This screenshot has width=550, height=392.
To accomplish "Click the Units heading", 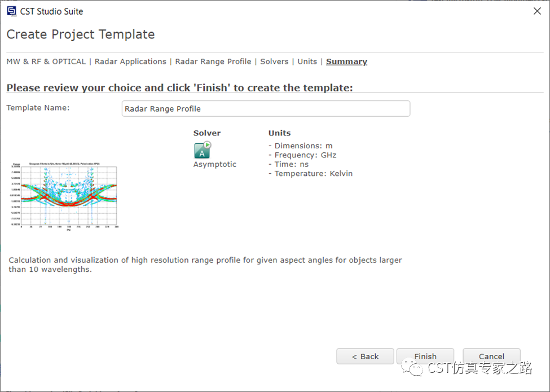I will (280, 133).
